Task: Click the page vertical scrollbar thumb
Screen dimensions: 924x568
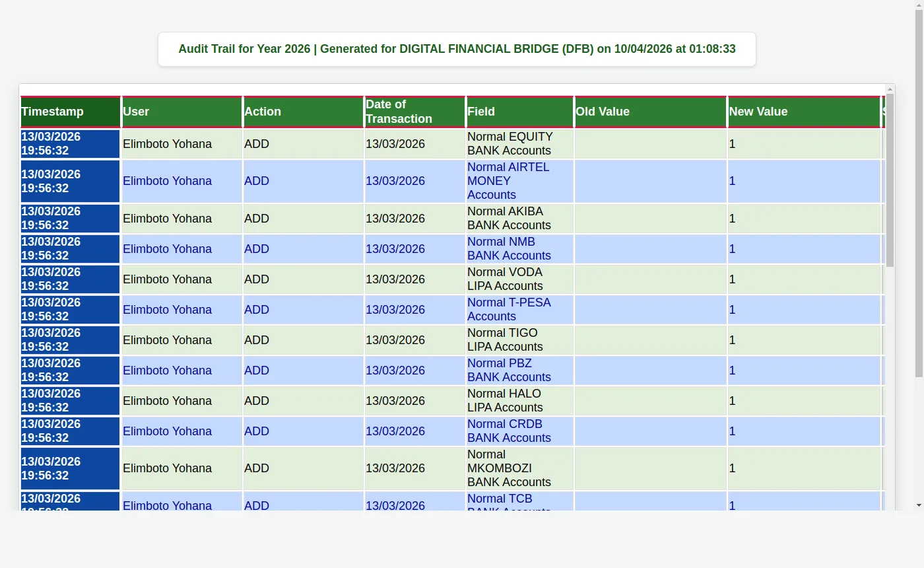Action: [x=919, y=194]
